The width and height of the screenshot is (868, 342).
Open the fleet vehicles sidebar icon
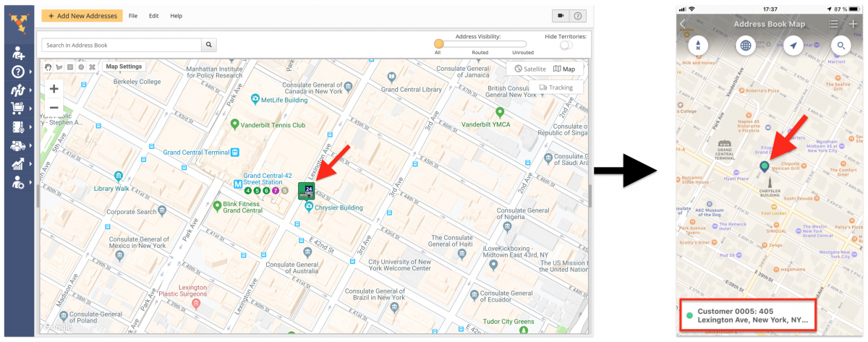coord(17,147)
